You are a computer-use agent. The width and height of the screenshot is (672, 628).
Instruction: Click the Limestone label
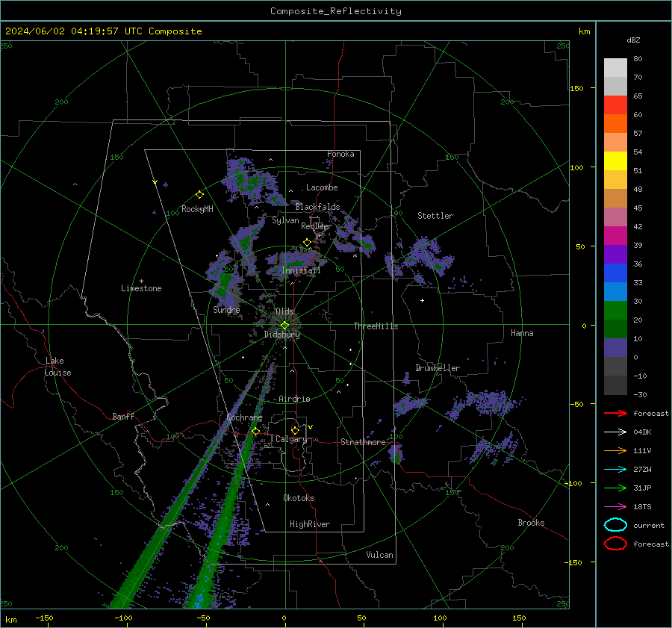(141, 288)
